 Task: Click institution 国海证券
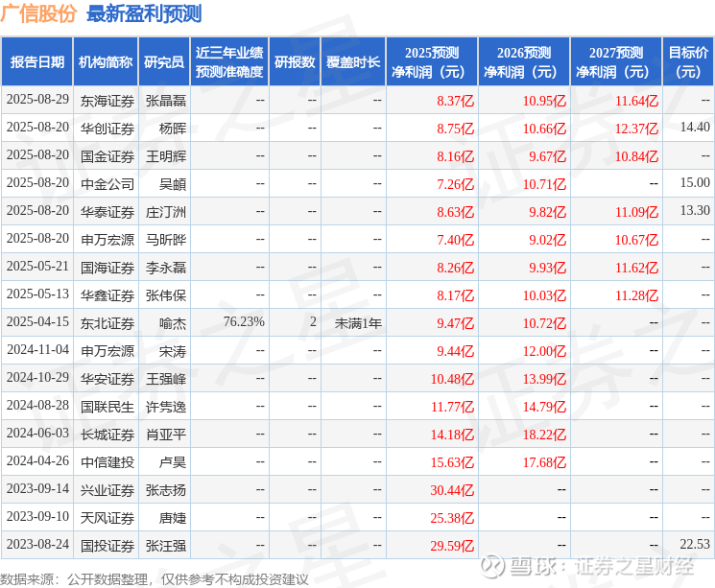[x=107, y=268]
